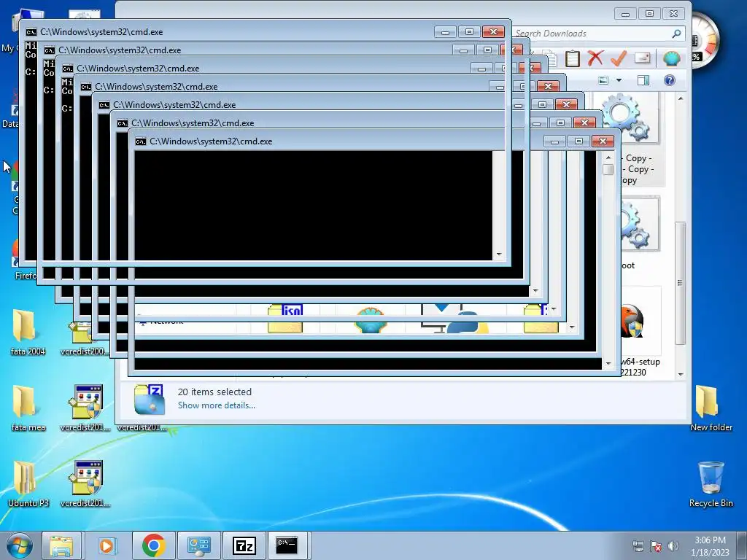Viewport: 747px width, 560px height.
Task: Click the Change your view icon in Explorer
Action: (x=603, y=80)
